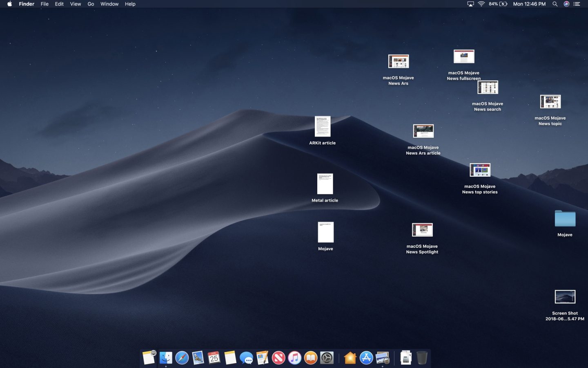This screenshot has height=368, width=588.
Task: Open Mail from the Dock
Action: tap(197, 358)
